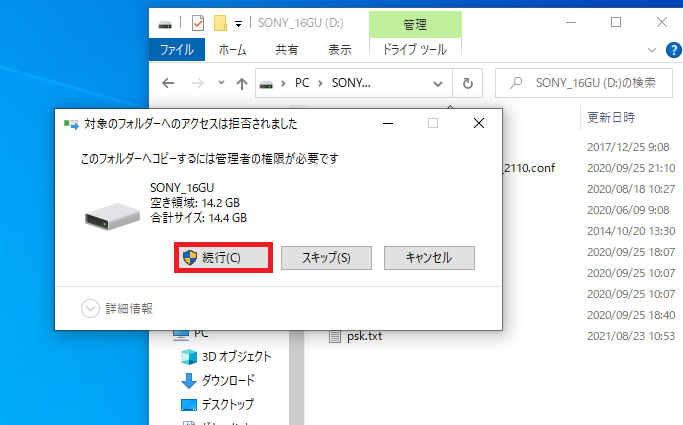Click the 続行(C) continue button

click(x=223, y=258)
